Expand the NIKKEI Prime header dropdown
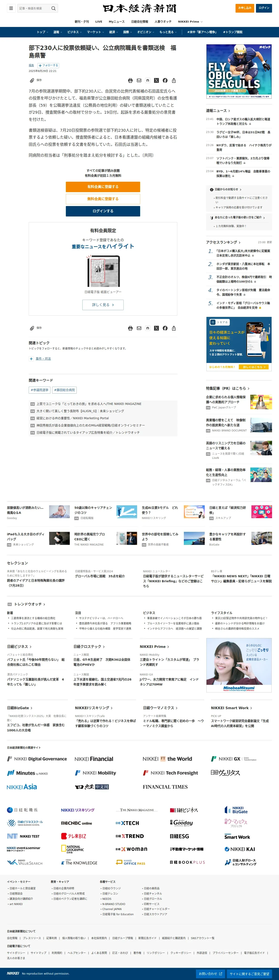 (x=190, y=22)
